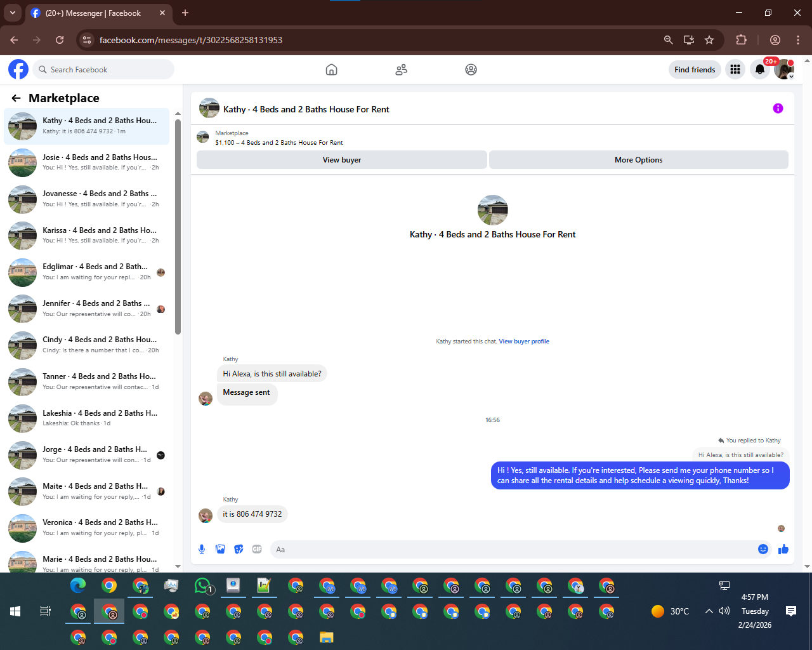Open Task View on taskbar
This screenshot has height=650, width=812.
click(x=46, y=611)
